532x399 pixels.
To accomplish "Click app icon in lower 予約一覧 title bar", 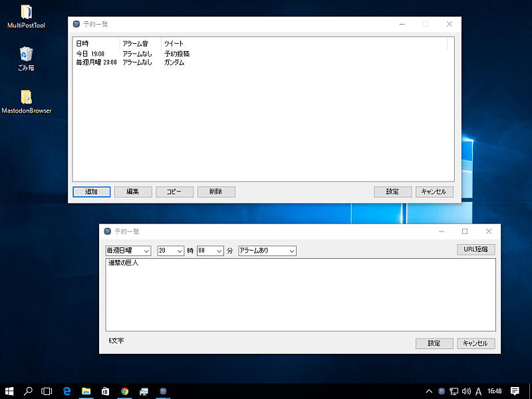I will point(108,231).
